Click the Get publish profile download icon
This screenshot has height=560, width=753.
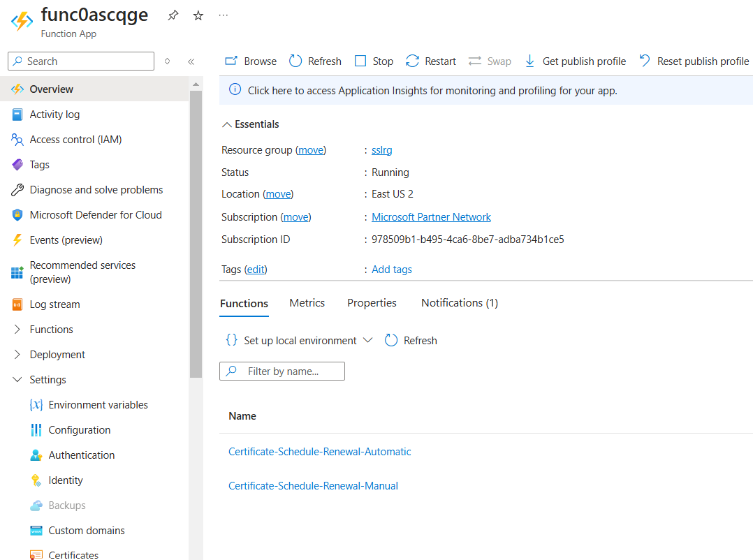pos(529,61)
